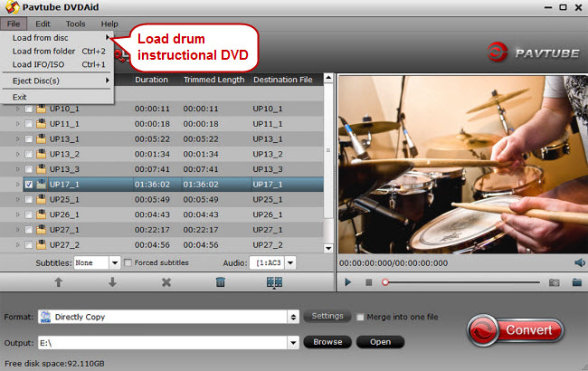
Task: Click the UP13_2 title folder icon
Action: click(x=41, y=154)
